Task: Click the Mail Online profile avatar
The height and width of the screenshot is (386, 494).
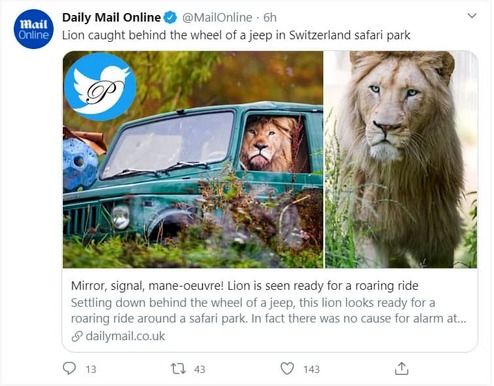Action: click(33, 29)
